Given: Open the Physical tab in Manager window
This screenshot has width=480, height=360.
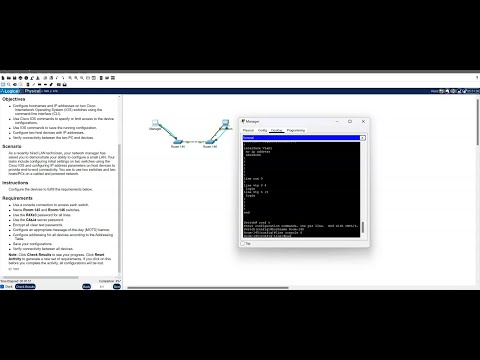Looking at the screenshot, I should [x=248, y=130].
